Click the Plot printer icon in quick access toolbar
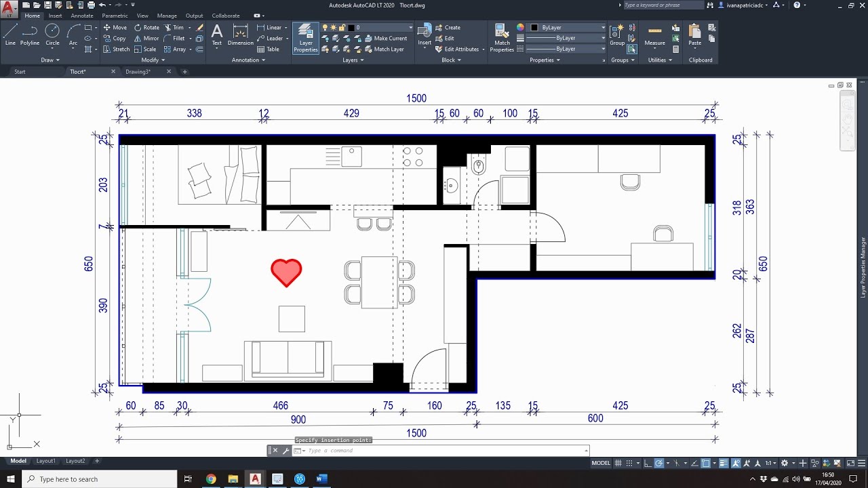868x488 pixels. pos(91,5)
